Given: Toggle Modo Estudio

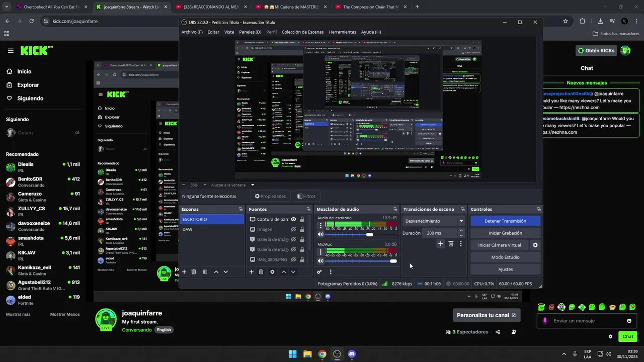Looking at the screenshot, I should point(505,257).
